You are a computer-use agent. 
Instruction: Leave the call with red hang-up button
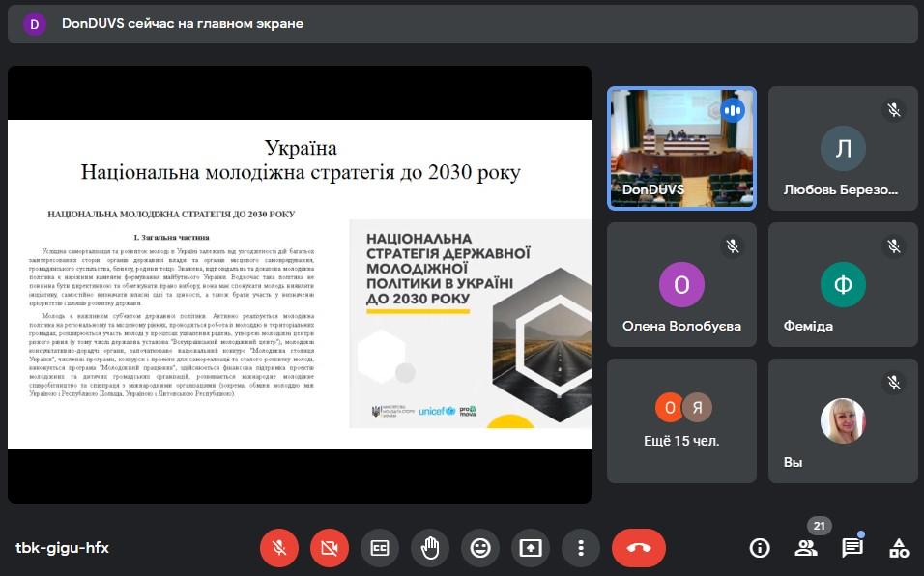point(639,548)
